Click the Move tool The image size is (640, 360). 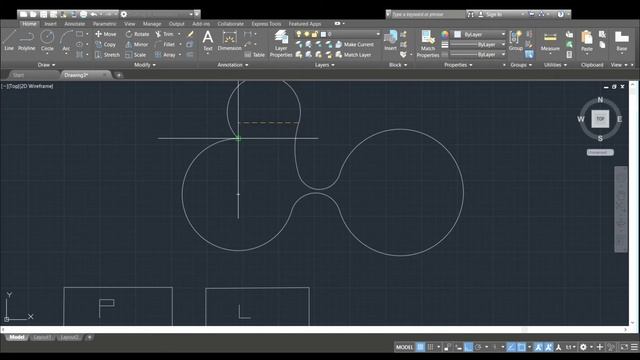click(x=106, y=34)
